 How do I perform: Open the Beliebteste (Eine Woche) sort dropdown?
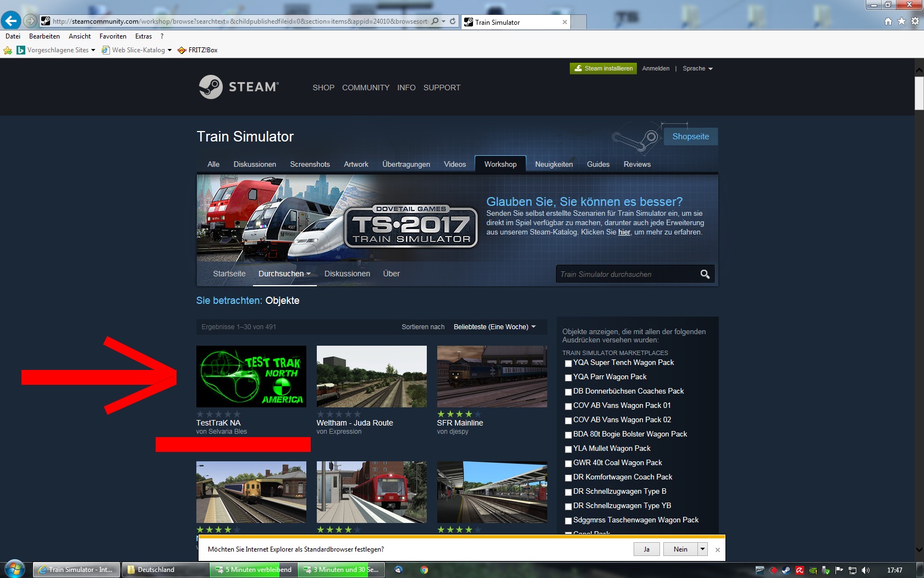(494, 327)
